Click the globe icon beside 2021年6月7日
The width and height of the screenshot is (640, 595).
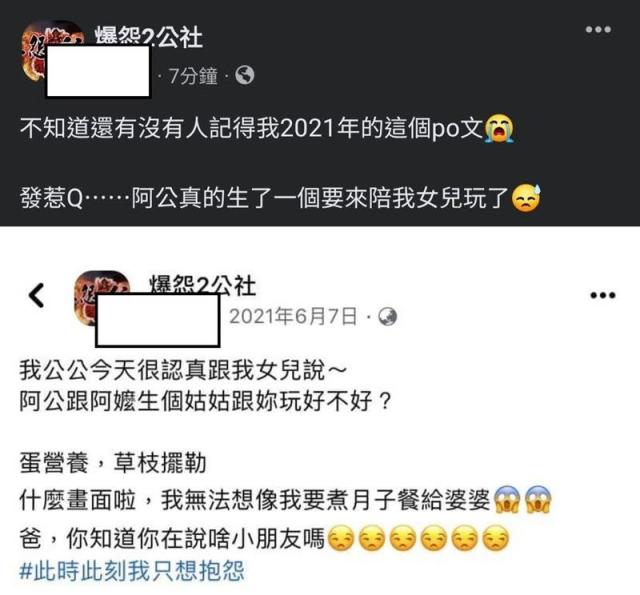coord(387,317)
